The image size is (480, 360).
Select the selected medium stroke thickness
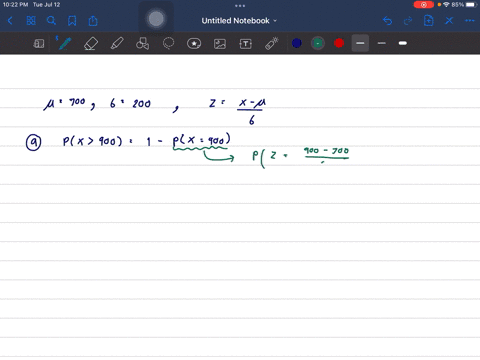[360, 43]
